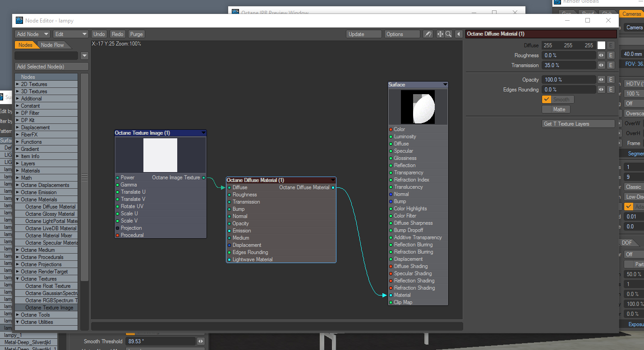Expand the Gradient category
This screenshot has width=644, height=350.
(x=18, y=149)
